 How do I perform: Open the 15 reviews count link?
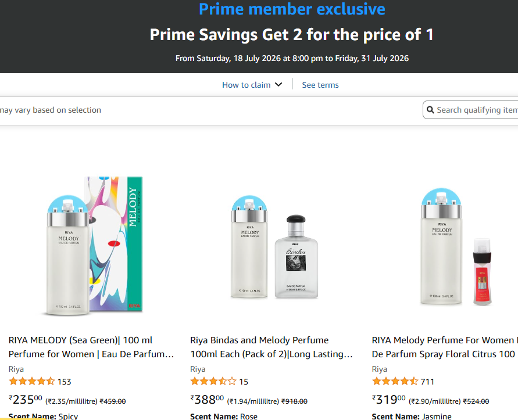click(x=244, y=382)
